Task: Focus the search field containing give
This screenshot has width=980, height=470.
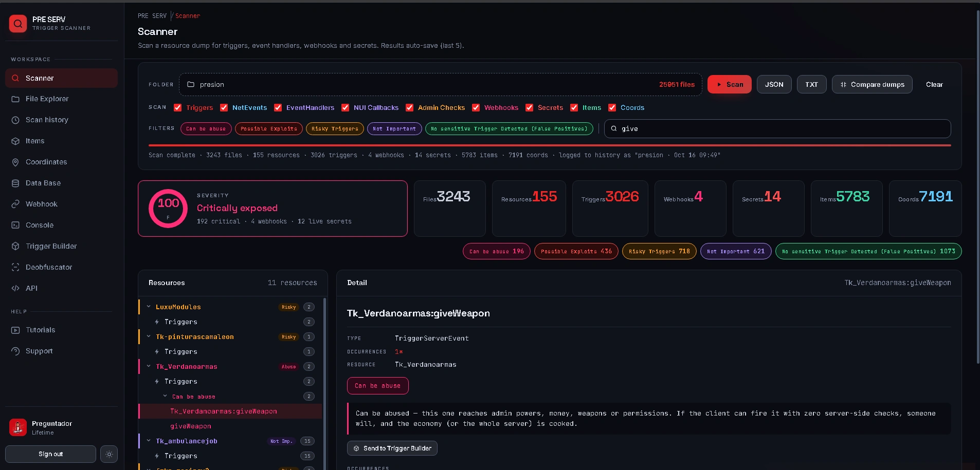Action: [x=777, y=128]
